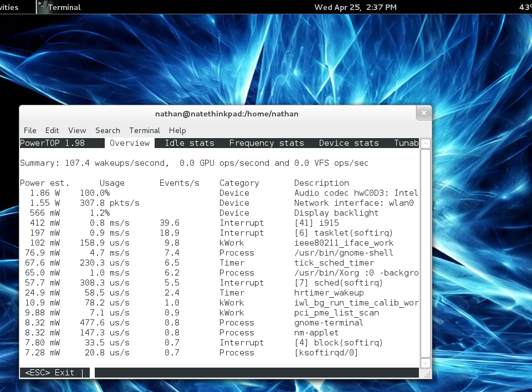The height and width of the screenshot is (392, 532).
Task: Open the File menu
Action: pyautogui.click(x=30, y=130)
